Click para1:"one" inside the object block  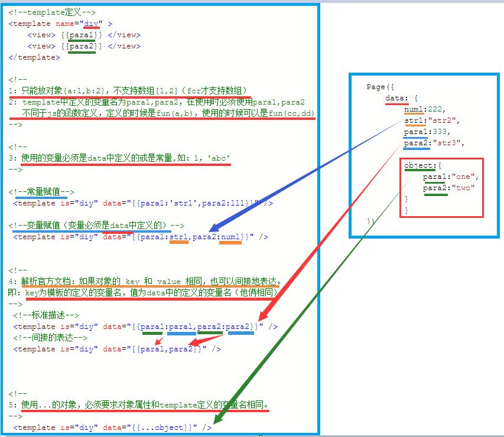click(x=450, y=177)
